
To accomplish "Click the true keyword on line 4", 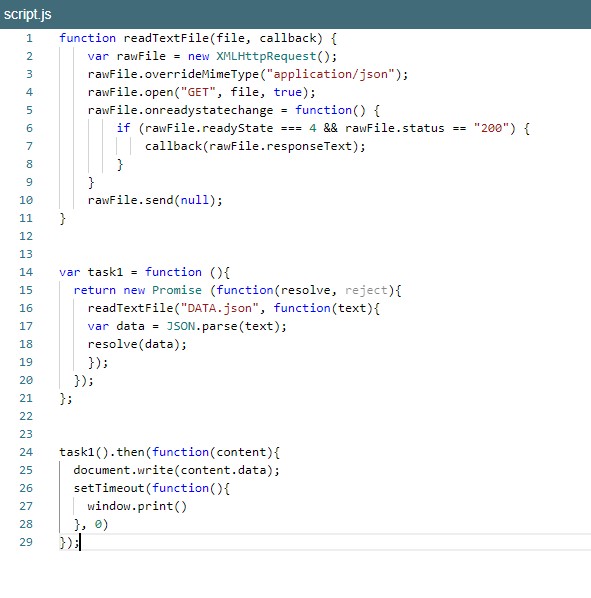I will pos(287,92).
